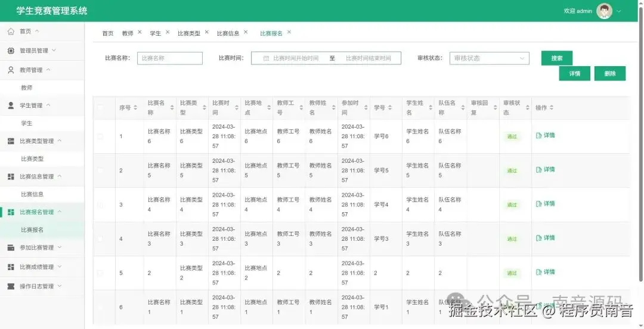Click the 比赛信息管理 grid icon
The image size is (644, 329).
tap(11, 176)
